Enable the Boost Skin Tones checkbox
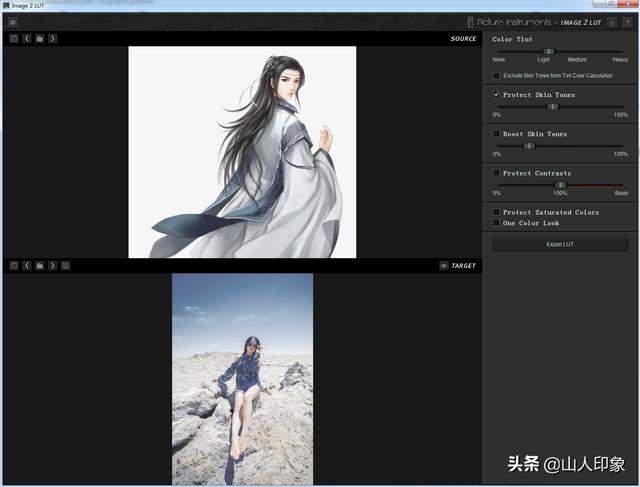Screen dimensions: 640x487 pos(496,133)
